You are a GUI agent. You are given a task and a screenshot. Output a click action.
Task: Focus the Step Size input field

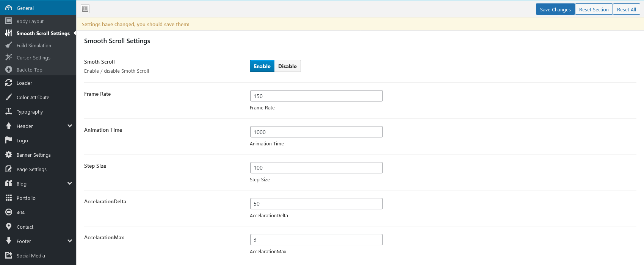coord(316,168)
